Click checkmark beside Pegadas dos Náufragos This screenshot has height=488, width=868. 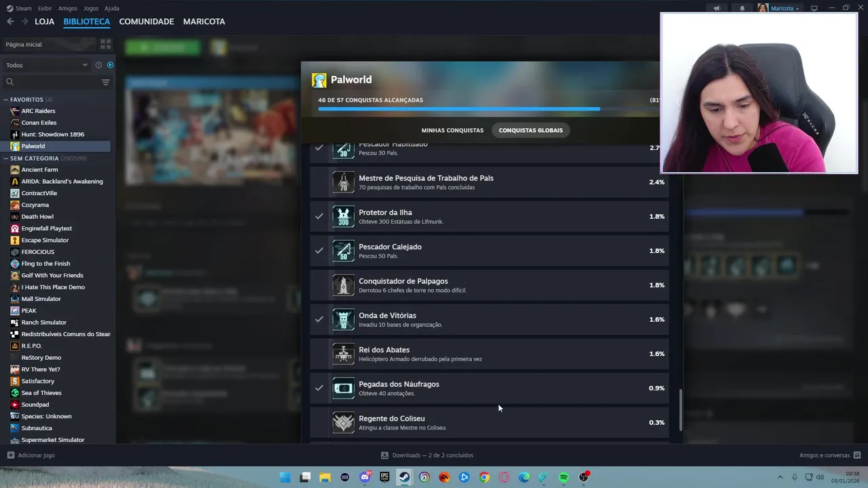click(x=319, y=388)
